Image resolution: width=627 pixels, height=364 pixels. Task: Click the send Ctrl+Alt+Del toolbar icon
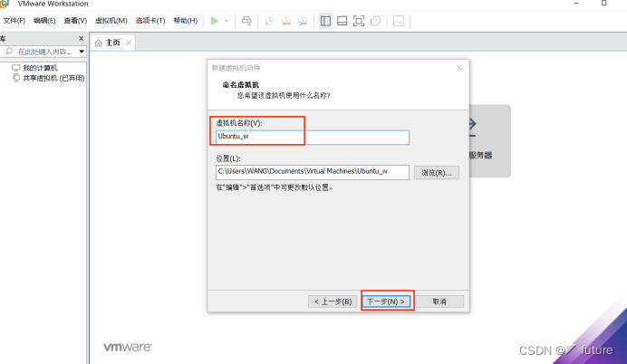click(246, 21)
